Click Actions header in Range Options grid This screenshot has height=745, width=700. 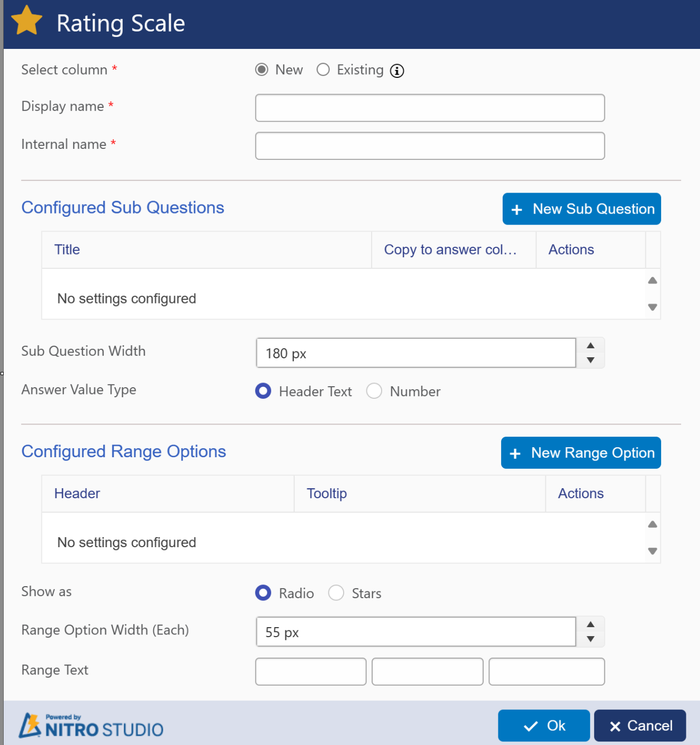(595, 494)
